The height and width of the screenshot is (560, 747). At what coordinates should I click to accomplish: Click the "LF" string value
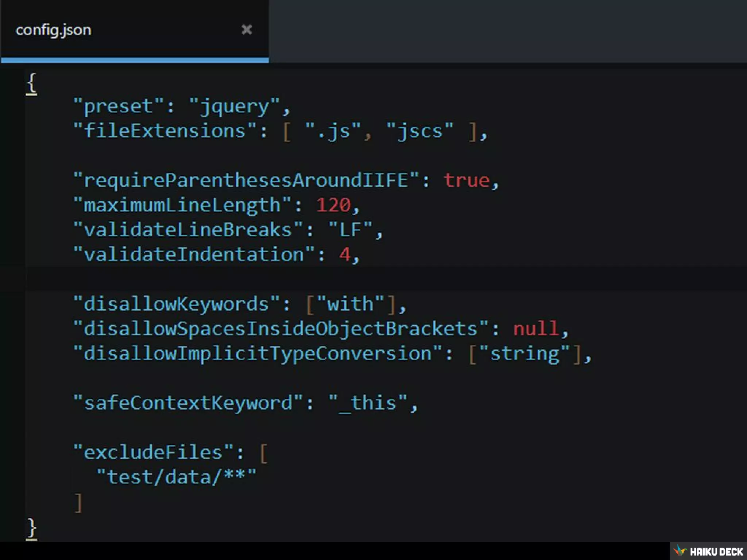click(350, 230)
